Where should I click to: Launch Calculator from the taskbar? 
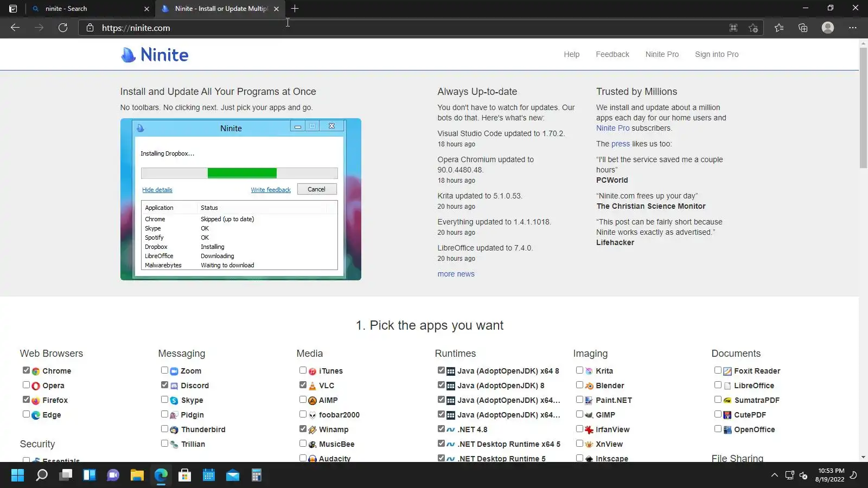[256, 476]
